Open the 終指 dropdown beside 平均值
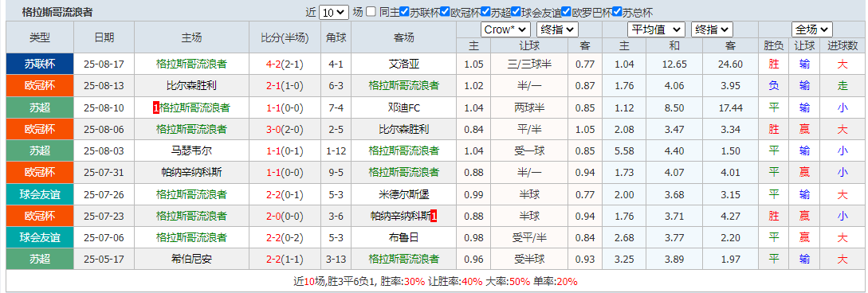 (x=711, y=29)
